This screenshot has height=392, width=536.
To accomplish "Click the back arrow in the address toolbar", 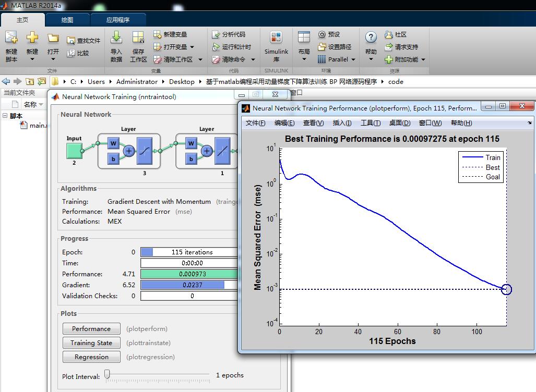I will click(6, 81).
